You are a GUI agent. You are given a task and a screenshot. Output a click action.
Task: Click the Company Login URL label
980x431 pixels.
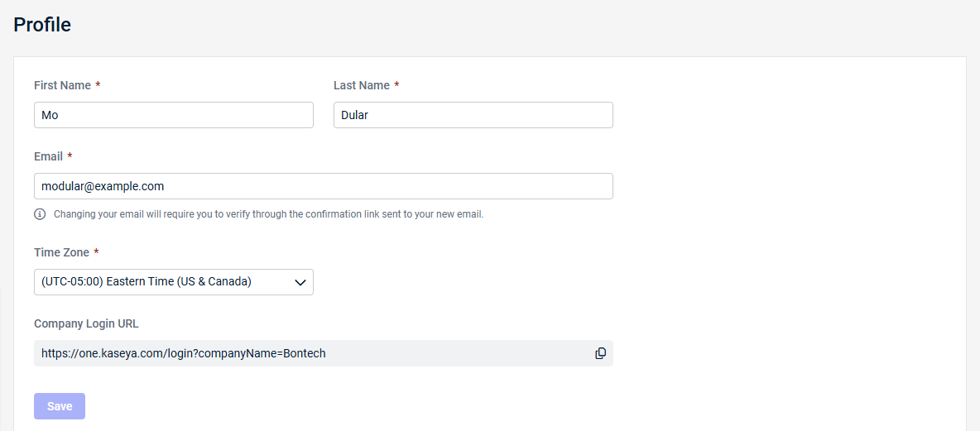(x=86, y=323)
